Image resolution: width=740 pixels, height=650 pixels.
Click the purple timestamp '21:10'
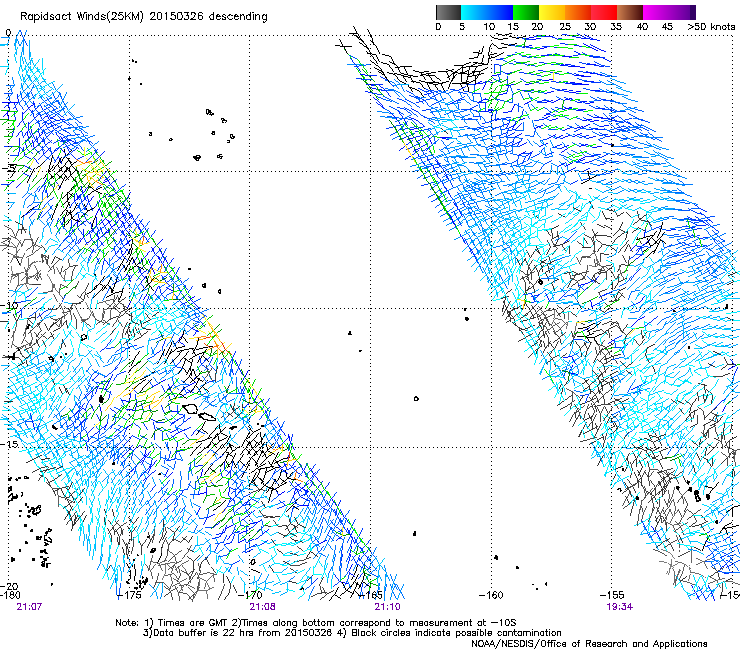(387, 607)
